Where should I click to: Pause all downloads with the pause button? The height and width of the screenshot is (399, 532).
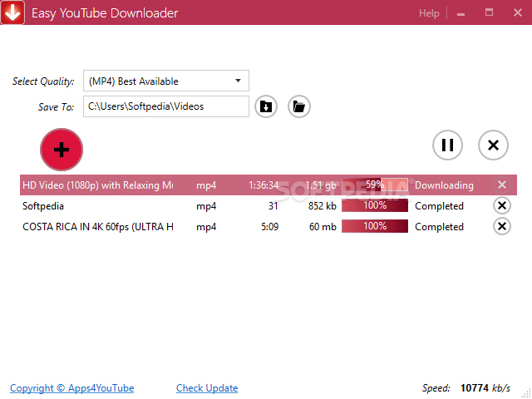click(x=447, y=145)
